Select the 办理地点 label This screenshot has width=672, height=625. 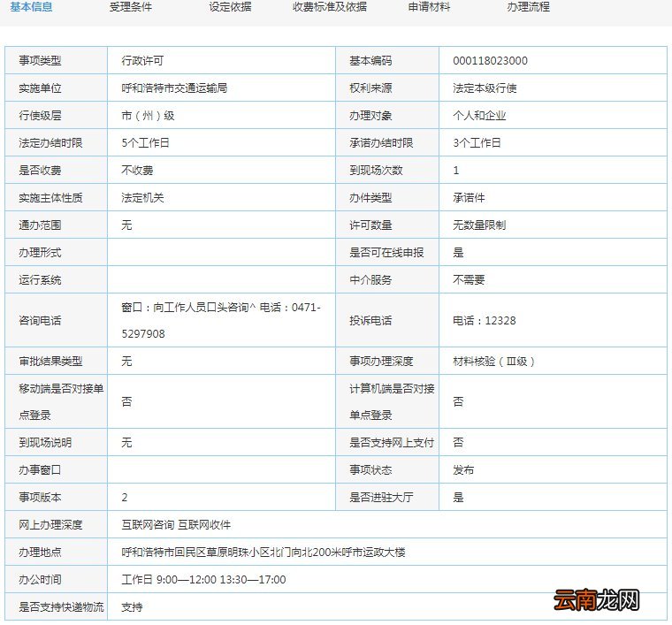(x=40, y=553)
